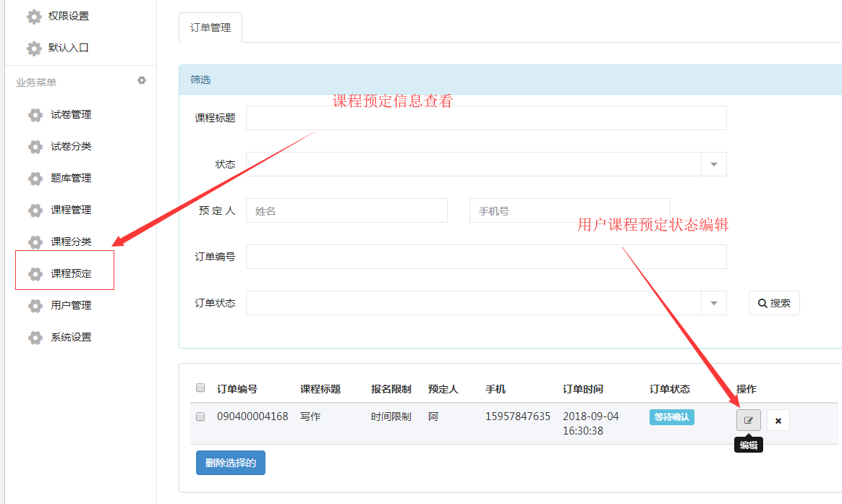Viewport: 842px width, 504px height.
Task: Click the gear icon beside 默认入口
Action: click(34, 48)
